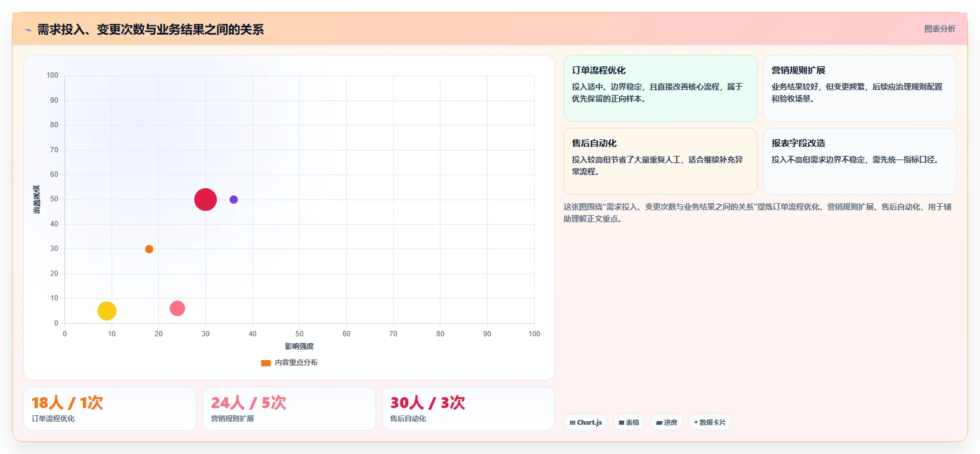Click the 进度 tag
Viewport: 980px width, 454px height.
click(667, 422)
